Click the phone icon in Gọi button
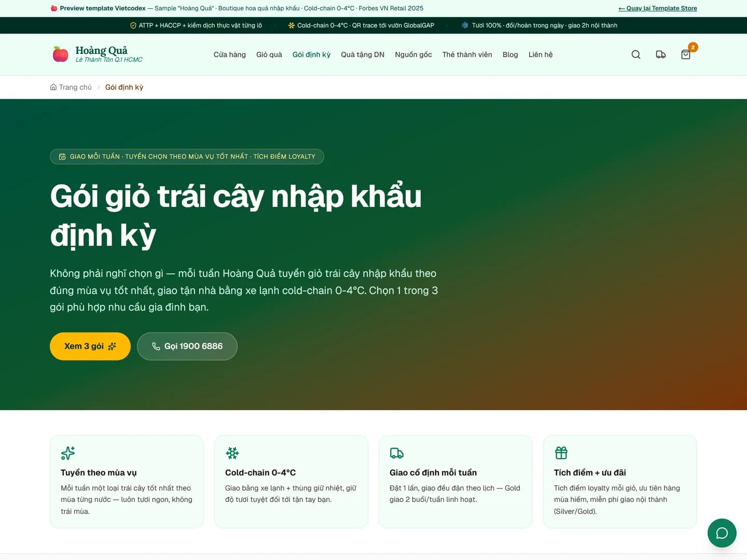Viewport: 747px width, 560px height. tap(156, 346)
